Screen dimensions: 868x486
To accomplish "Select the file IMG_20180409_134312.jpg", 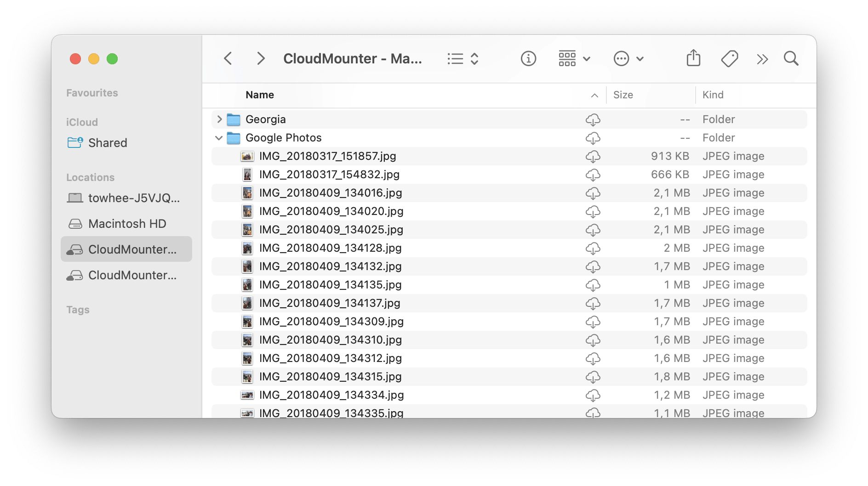I will click(509, 358).
